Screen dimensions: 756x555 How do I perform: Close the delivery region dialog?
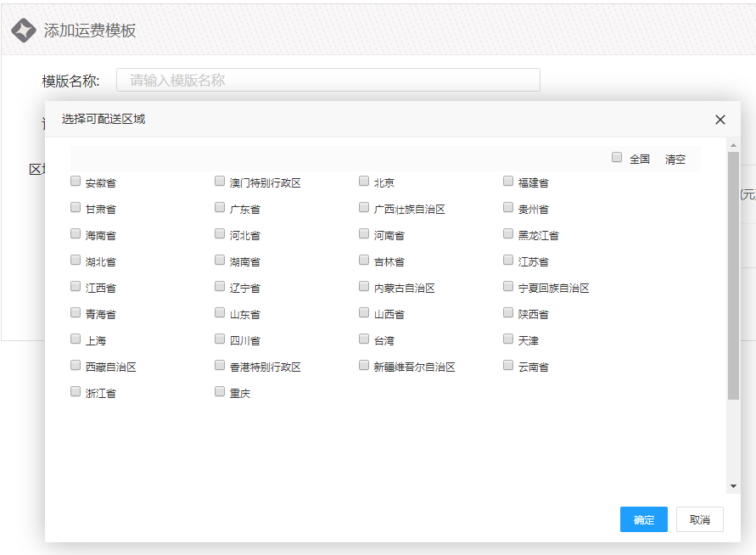(x=720, y=120)
